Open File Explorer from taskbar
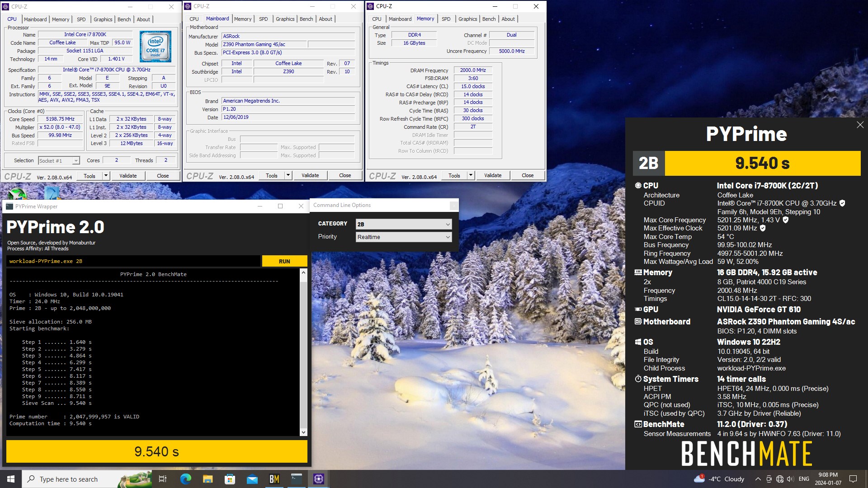868x488 pixels. [x=208, y=479]
